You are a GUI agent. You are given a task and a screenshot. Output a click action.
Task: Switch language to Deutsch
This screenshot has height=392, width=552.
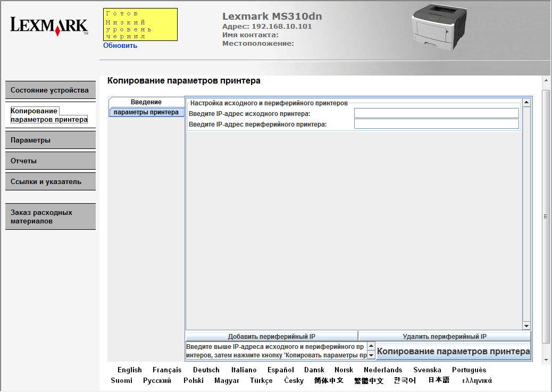206,370
